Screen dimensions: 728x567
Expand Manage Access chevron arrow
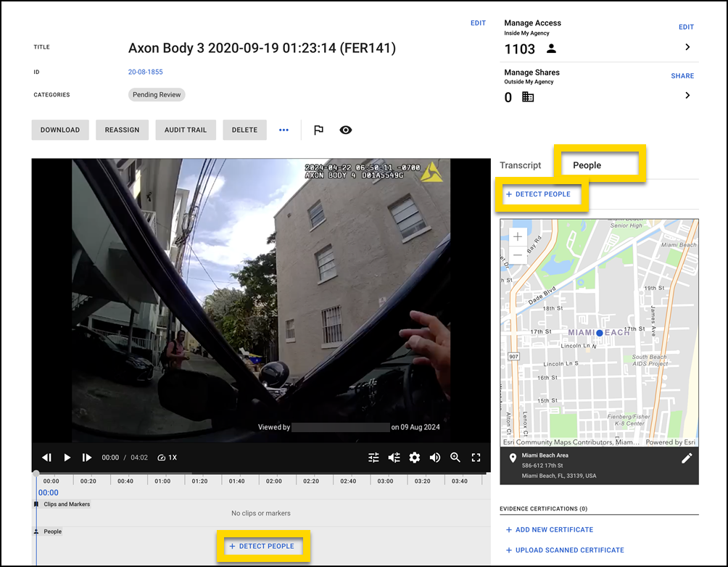pyautogui.click(x=687, y=47)
